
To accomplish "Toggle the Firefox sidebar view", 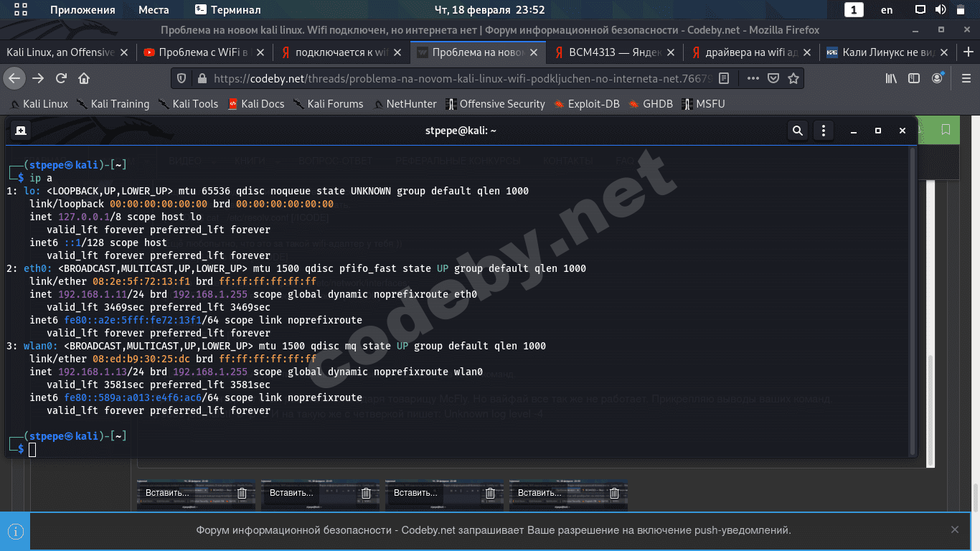I will point(914,78).
